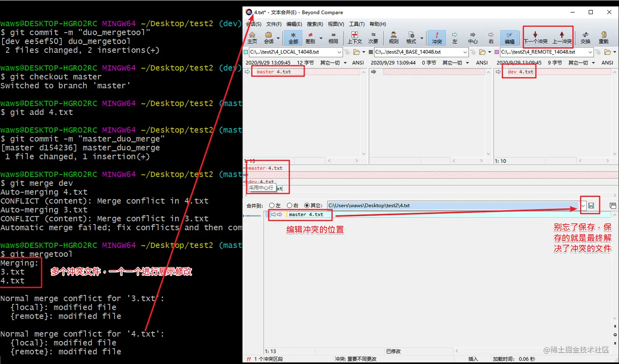
Task: Open the 搜索(R) menu
Action: pyautogui.click(x=315, y=24)
